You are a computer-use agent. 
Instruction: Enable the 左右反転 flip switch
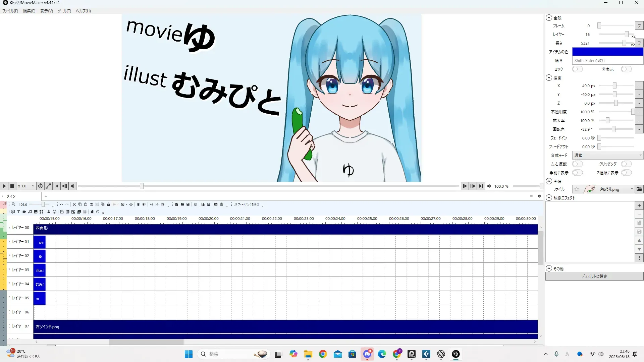tap(577, 164)
